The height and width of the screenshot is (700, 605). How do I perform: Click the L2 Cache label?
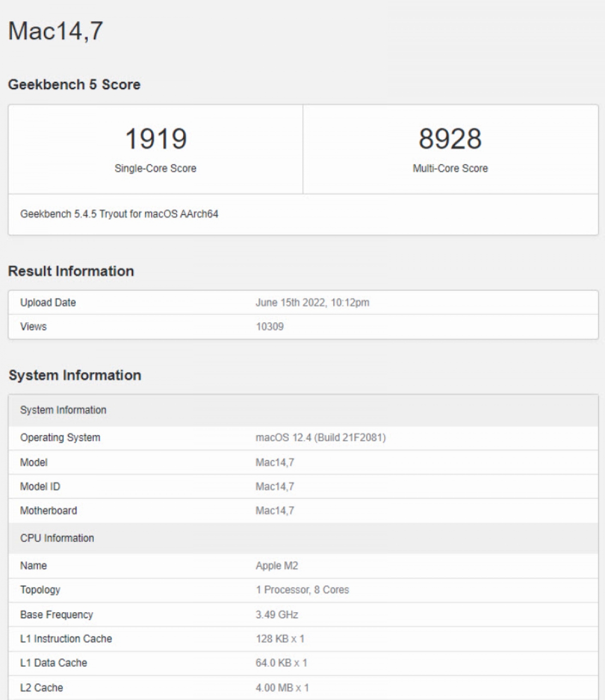click(41, 688)
